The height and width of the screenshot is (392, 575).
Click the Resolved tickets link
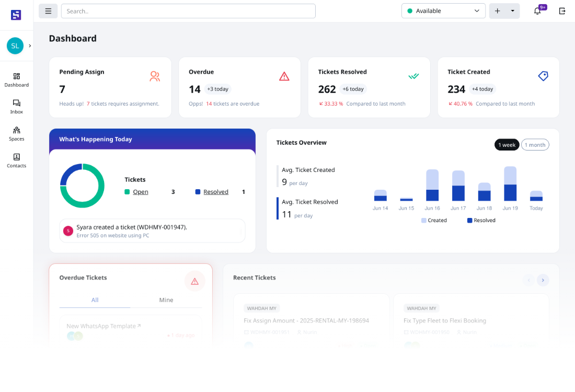(x=216, y=192)
